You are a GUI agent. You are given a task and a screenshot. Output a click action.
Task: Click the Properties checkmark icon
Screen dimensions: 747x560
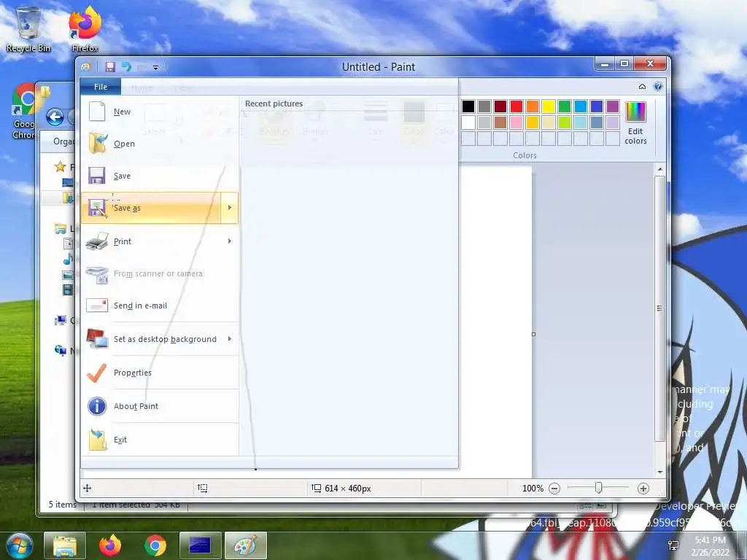pos(97,373)
